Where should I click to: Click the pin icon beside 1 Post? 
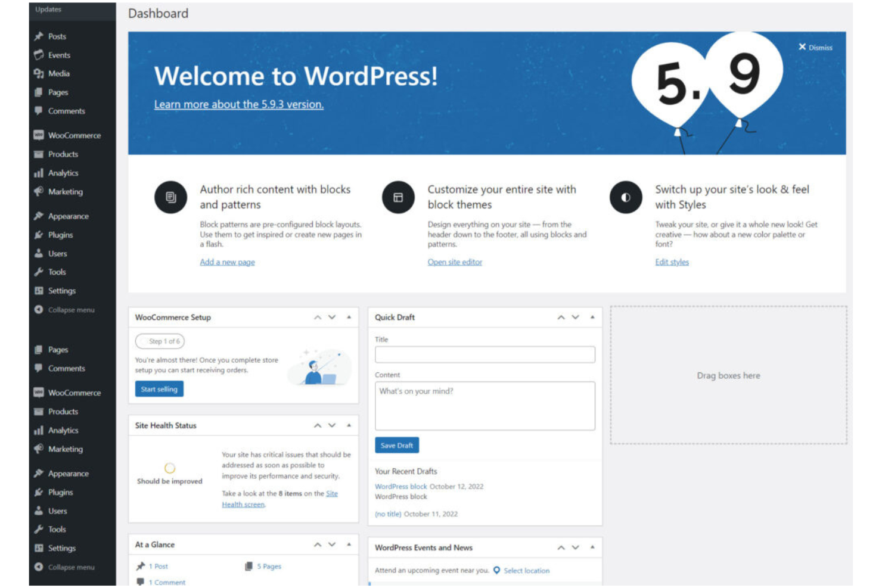tap(141, 566)
